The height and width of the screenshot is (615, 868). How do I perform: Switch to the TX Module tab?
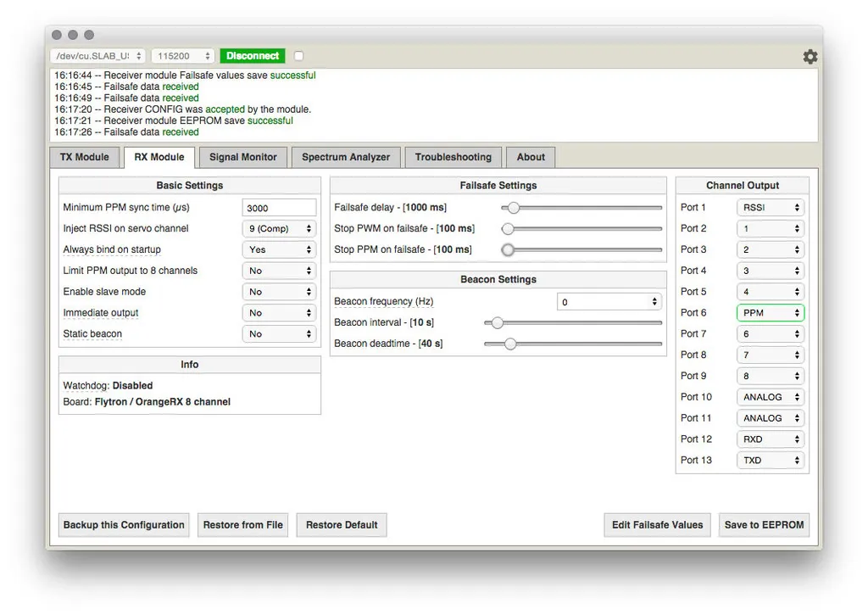coord(85,157)
